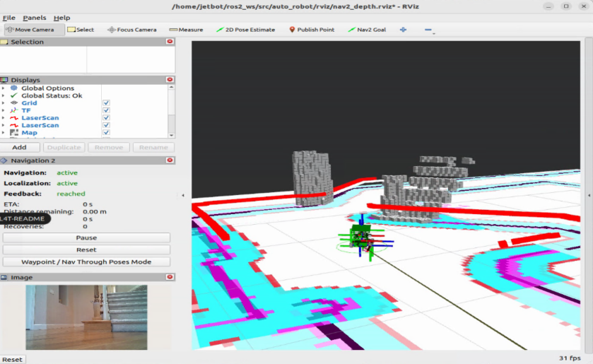Choose the Measure tool
Viewport: 593px width, 364px height.
coord(186,30)
